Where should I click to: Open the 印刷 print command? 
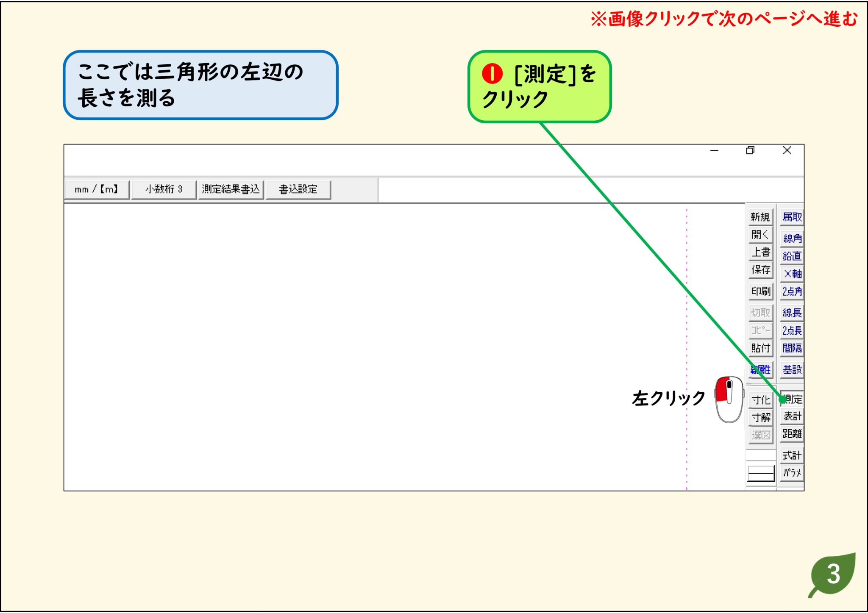(761, 291)
